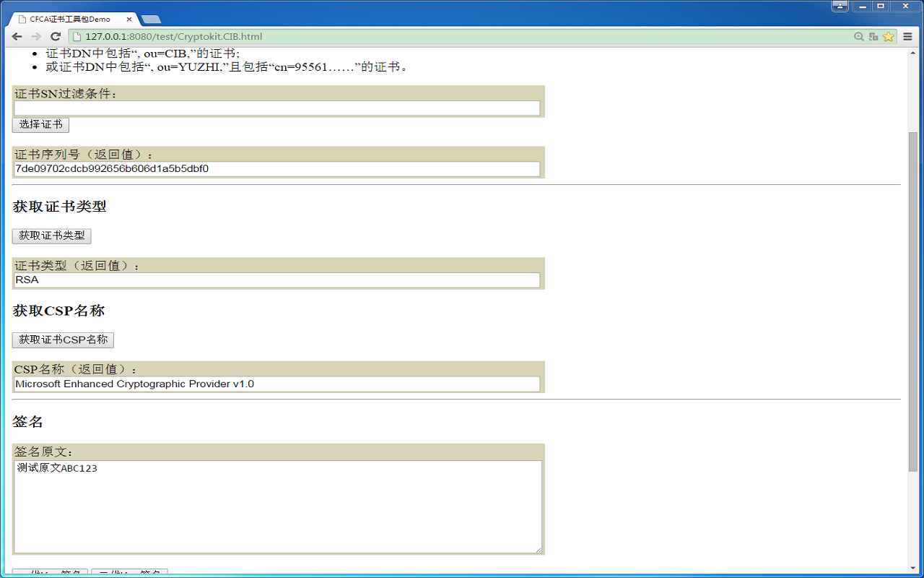
Task: Click the vertical scrollbar thumb
Action: click(x=913, y=301)
